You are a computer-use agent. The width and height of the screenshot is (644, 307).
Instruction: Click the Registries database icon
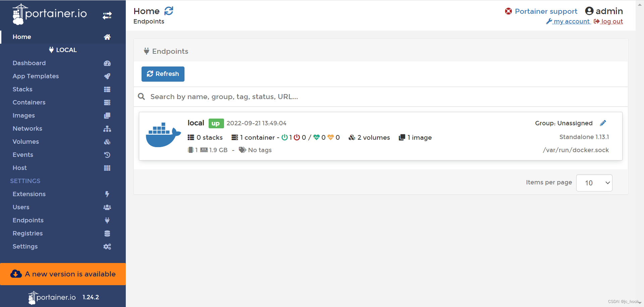click(x=107, y=233)
